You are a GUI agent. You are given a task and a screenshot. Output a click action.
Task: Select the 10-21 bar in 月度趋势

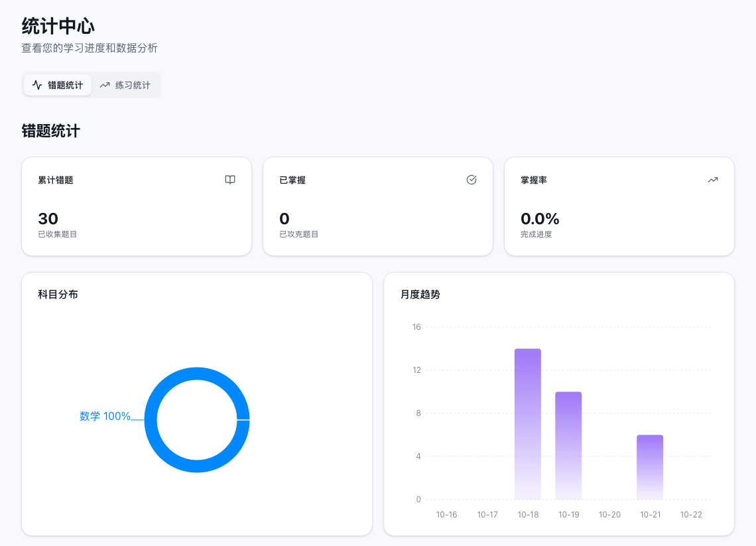(x=650, y=467)
